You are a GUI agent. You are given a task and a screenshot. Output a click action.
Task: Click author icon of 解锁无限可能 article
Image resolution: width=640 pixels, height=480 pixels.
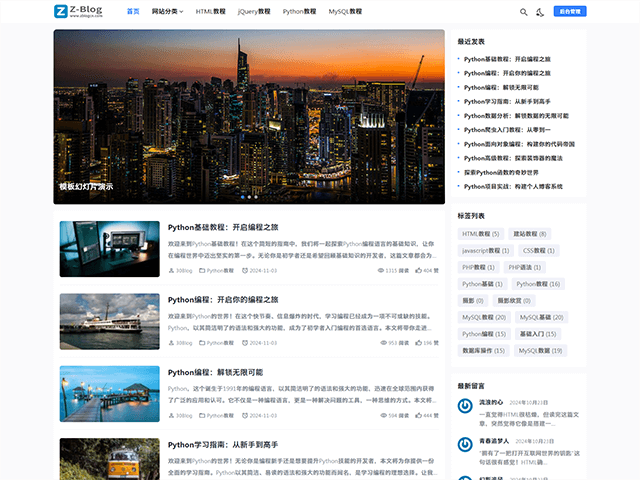pyautogui.click(x=171, y=416)
